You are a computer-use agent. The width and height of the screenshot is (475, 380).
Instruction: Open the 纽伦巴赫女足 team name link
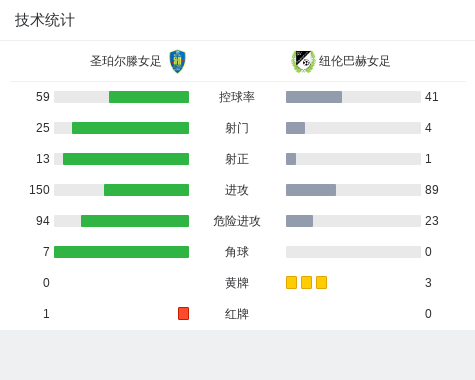354,61
